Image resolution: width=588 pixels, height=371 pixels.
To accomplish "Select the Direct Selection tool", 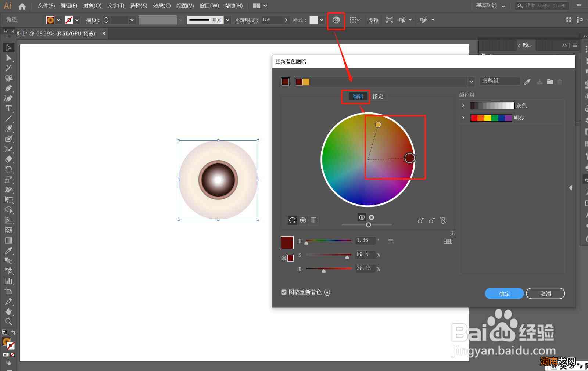I will (x=9, y=58).
